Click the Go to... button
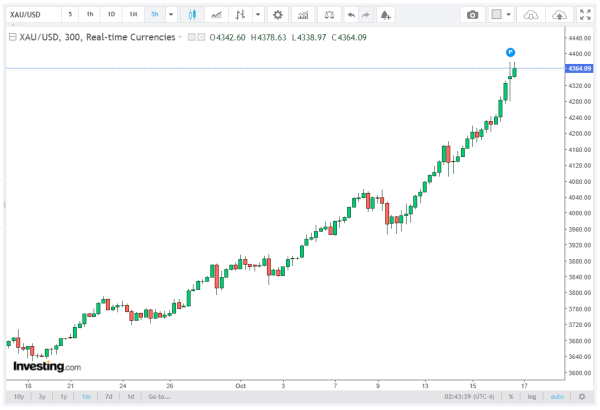The width and height of the screenshot is (600, 410). 159,396
